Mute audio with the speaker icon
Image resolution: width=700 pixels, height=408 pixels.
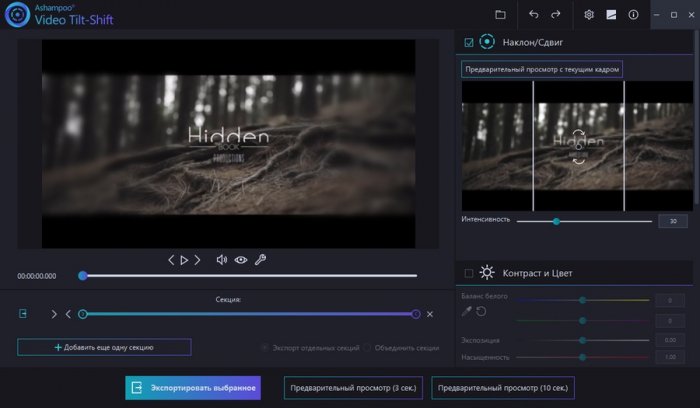[x=222, y=260]
